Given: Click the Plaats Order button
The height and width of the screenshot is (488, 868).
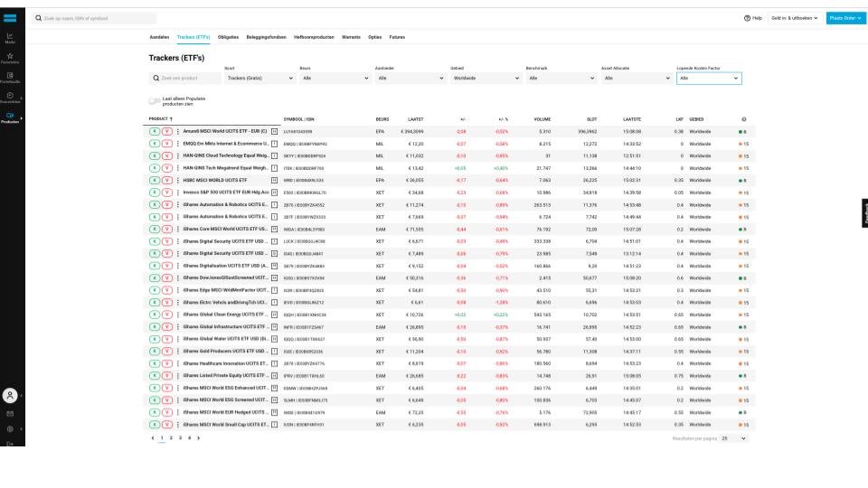Looking at the screenshot, I should [x=845, y=18].
